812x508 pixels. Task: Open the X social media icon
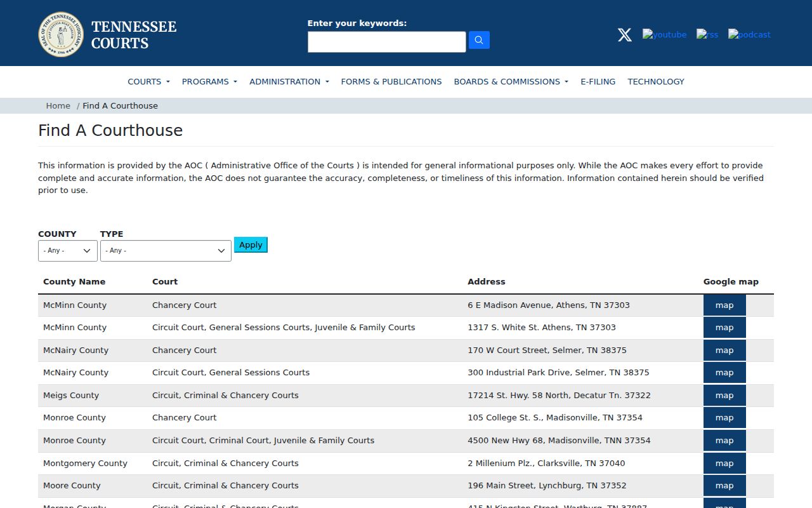click(625, 35)
